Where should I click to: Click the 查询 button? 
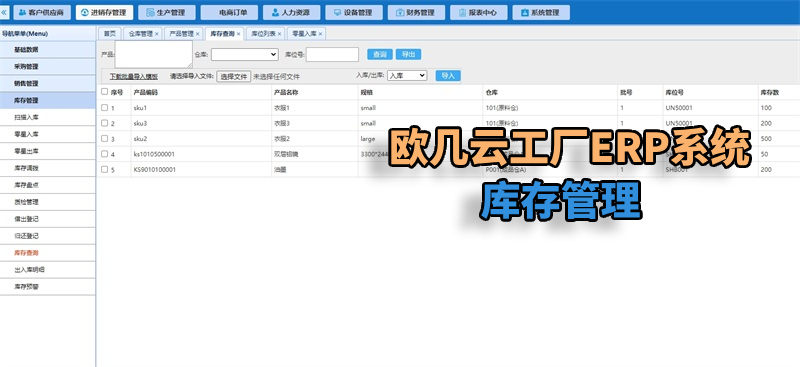pyautogui.click(x=380, y=55)
